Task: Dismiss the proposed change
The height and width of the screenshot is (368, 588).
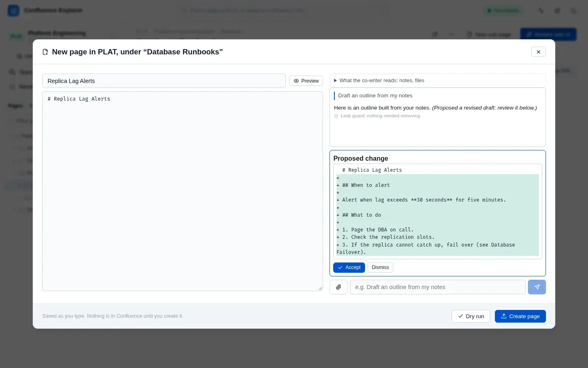Action: tap(380, 267)
